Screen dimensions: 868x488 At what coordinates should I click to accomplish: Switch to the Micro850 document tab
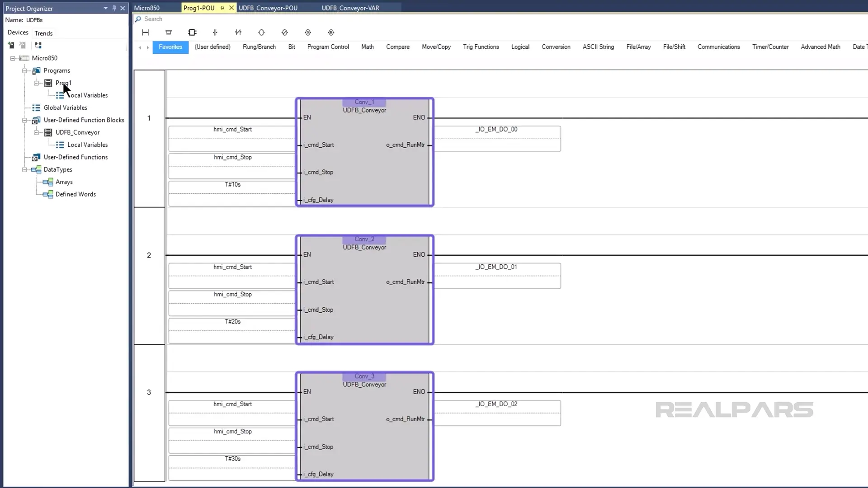click(147, 8)
